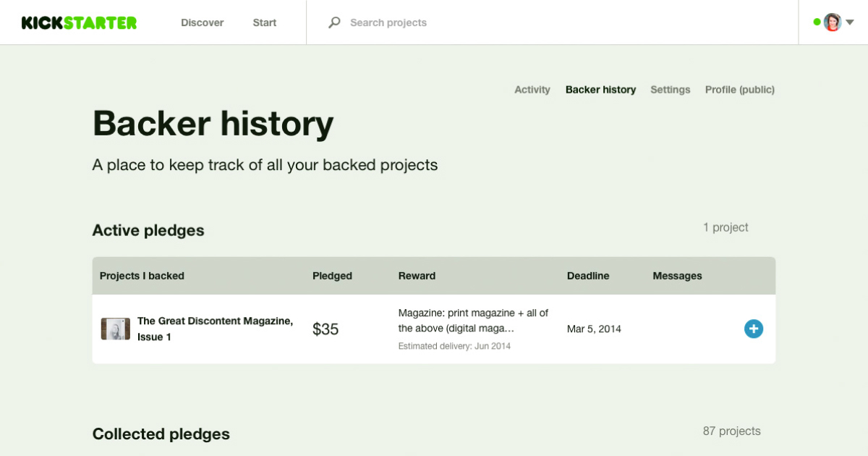Click the Messages column header
This screenshot has width=868, height=456.
[677, 276]
